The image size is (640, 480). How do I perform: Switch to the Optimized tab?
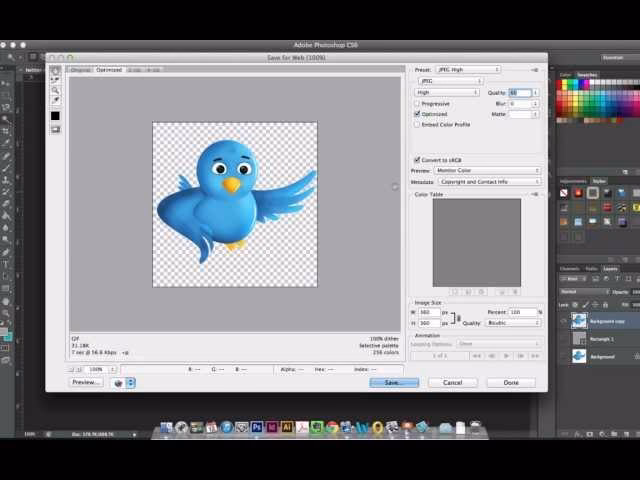pyautogui.click(x=109, y=70)
